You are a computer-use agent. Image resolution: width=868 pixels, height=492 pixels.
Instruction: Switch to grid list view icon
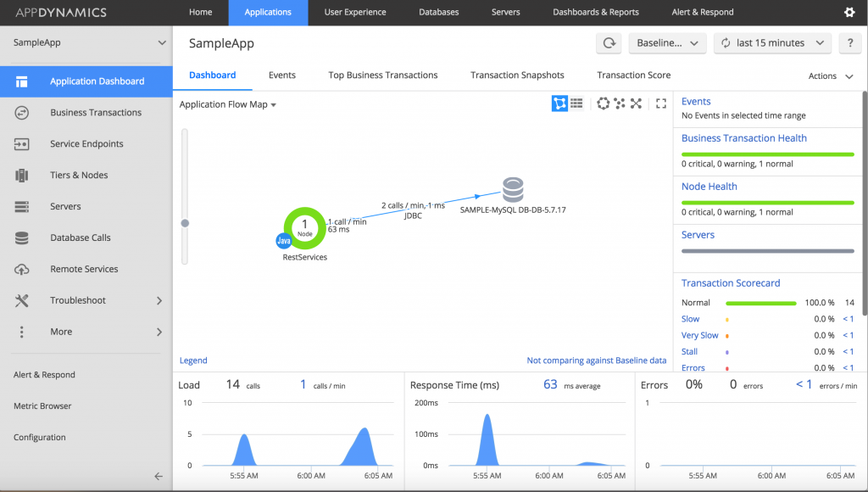point(576,103)
